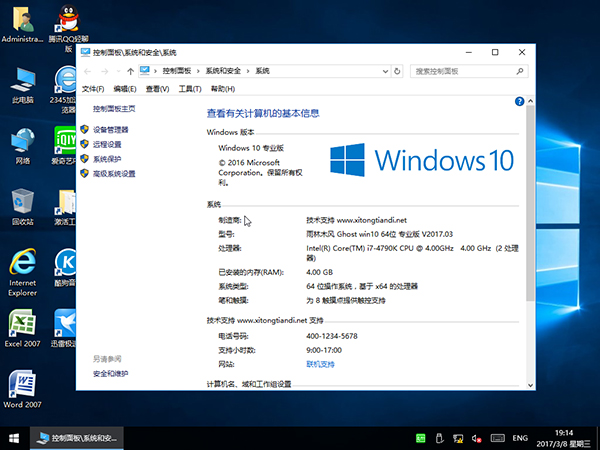Open 设备管理器 link in sidebar
This screenshot has height=450, width=600.
(x=110, y=130)
